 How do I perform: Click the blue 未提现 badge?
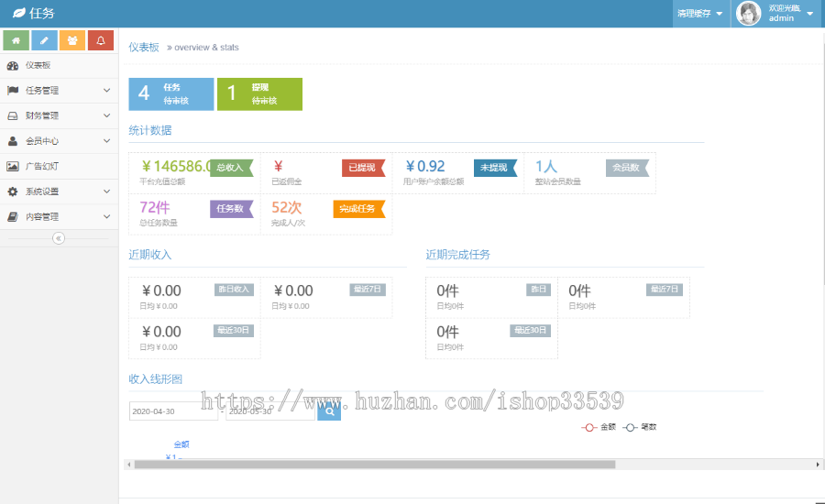(496, 168)
